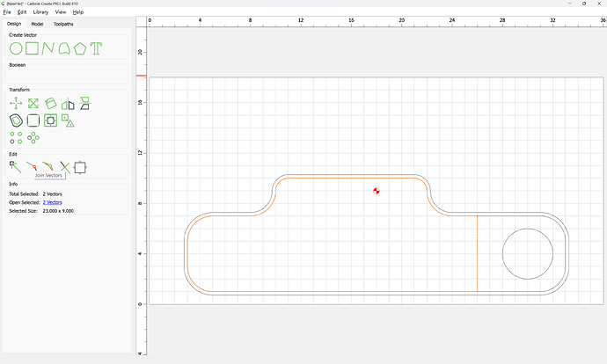Open the View menu
This screenshot has width=607, height=364.
tap(61, 12)
